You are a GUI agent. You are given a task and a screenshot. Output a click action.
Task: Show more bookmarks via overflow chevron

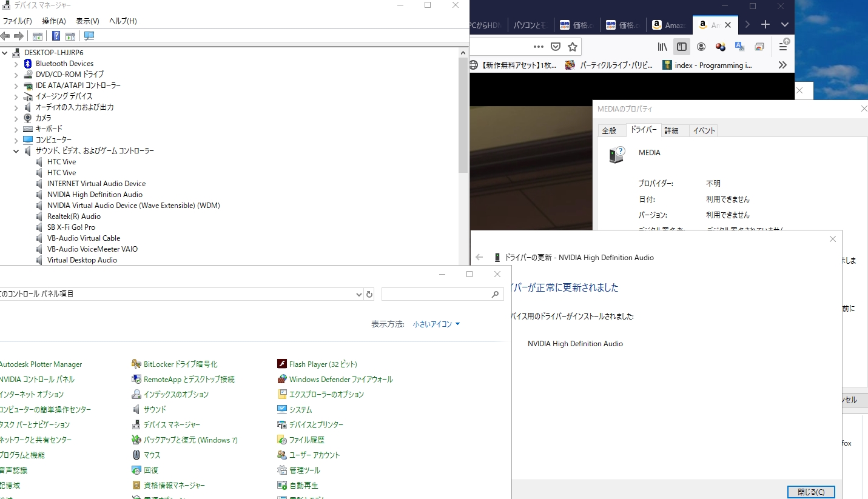click(x=782, y=65)
